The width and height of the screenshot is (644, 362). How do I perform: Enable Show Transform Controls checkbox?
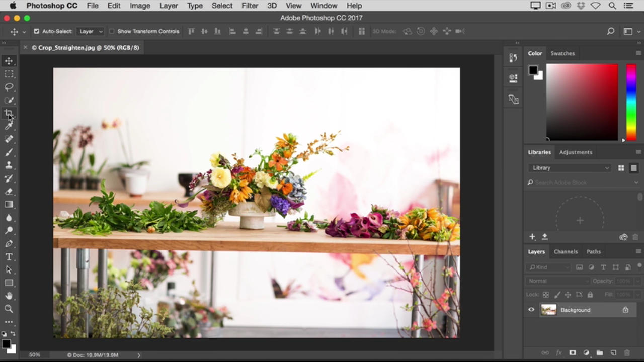pos(112,31)
